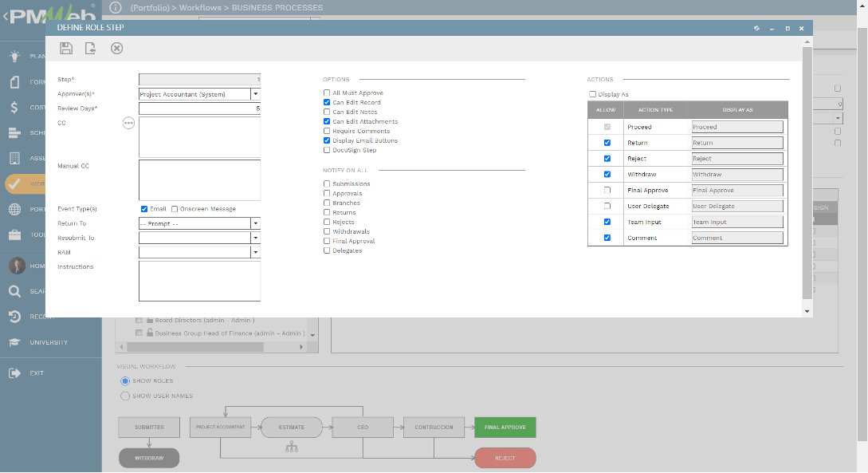Open the Tools briefcase icon in the sidebar
Image resolution: width=868 pixels, height=473 pixels.
click(15, 235)
